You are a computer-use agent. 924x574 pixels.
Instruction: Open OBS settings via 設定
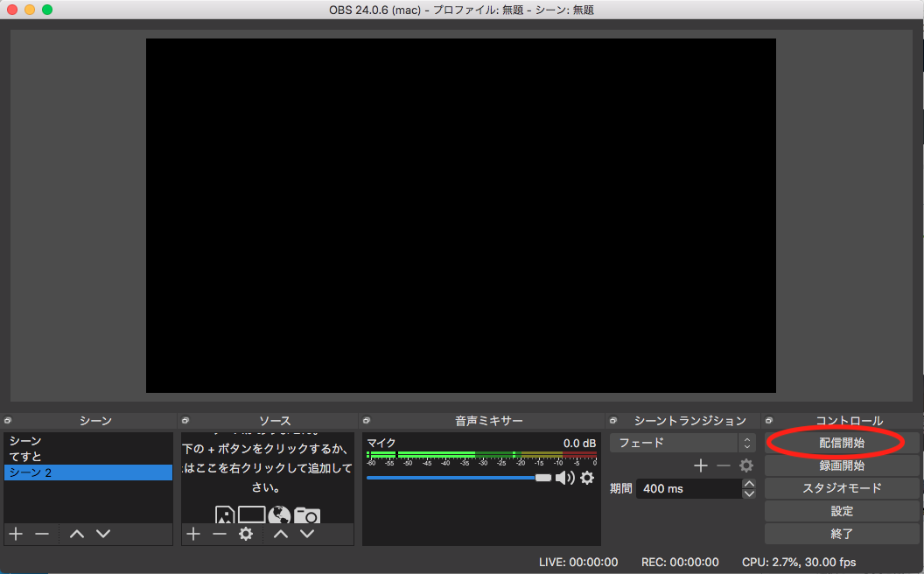[x=842, y=510]
